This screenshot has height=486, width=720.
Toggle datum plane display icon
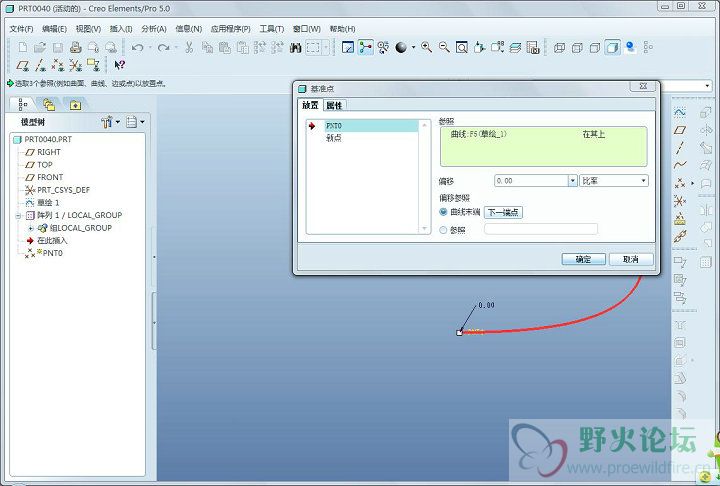(22, 65)
